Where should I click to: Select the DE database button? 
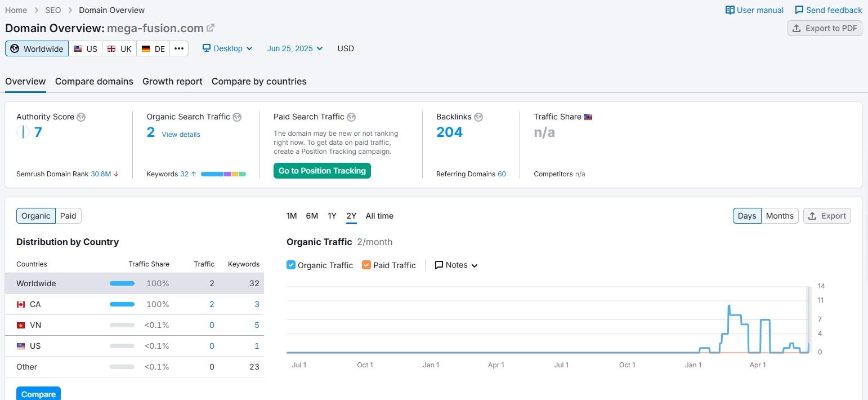click(x=153, y=48)
